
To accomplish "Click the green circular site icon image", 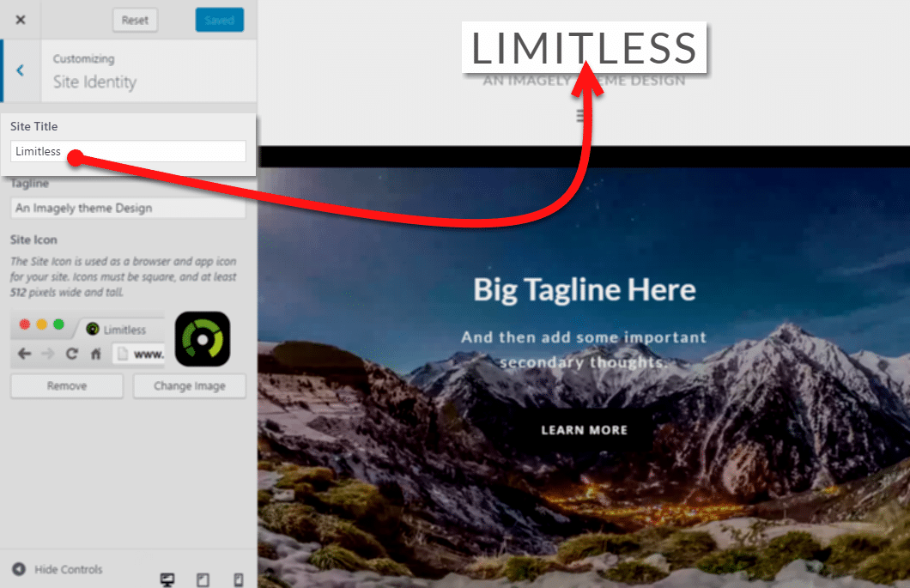I will [x=203, y=339].
